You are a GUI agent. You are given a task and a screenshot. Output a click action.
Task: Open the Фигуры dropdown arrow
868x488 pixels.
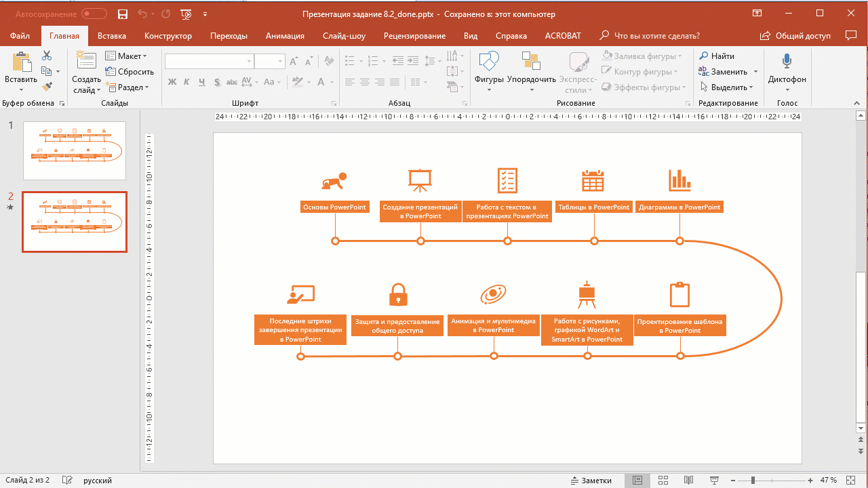[x=489, y=89]
